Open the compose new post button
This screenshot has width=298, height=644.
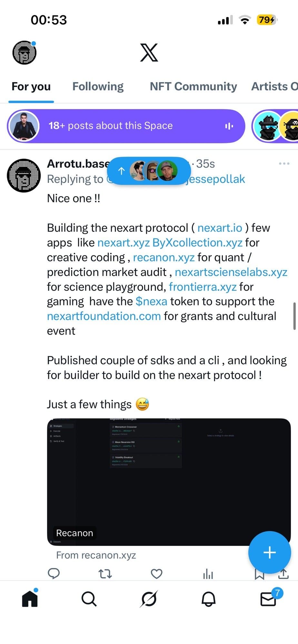tap(270, 553)
